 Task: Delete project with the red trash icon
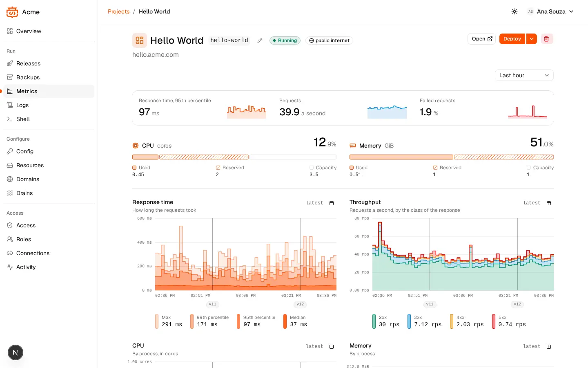tap(547, 39)
